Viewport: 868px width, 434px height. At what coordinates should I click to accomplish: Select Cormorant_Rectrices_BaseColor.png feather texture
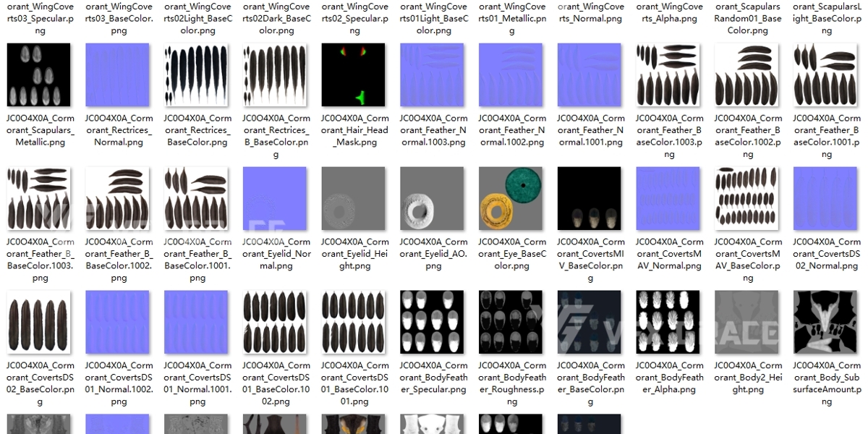(196, 75)
